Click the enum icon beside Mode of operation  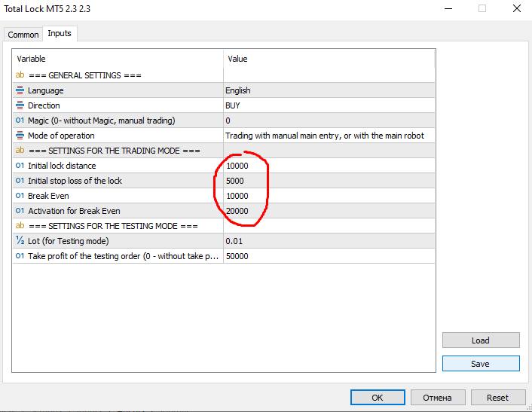pos(20,136)
